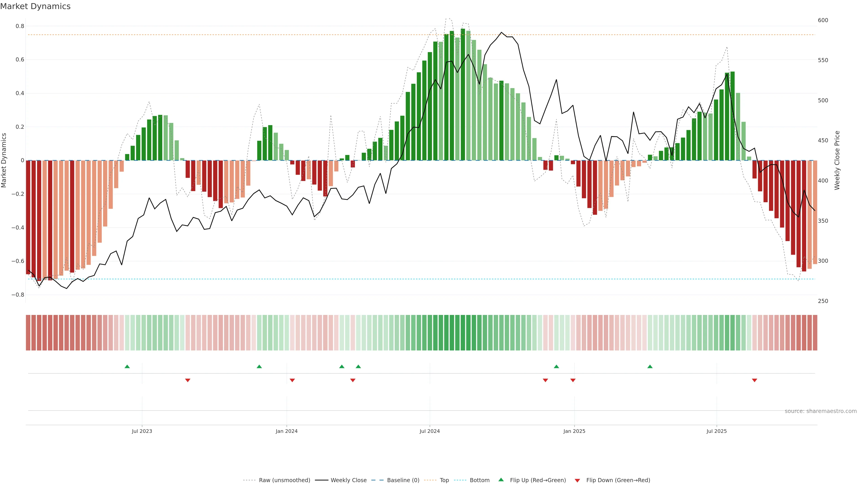This screenshot has height=488, width=868.
Task: Click the darkest green section of heatmap strip
Action: point(463,333)
